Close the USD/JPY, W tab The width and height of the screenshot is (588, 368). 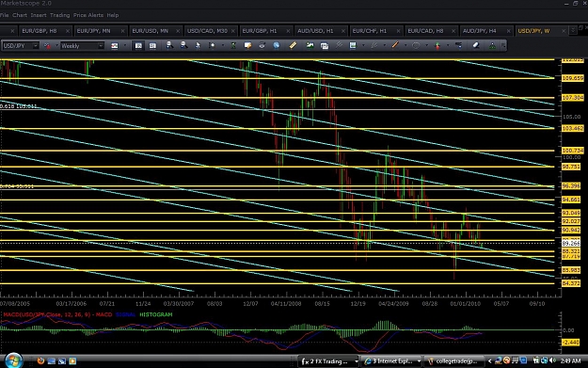[564, 31]
